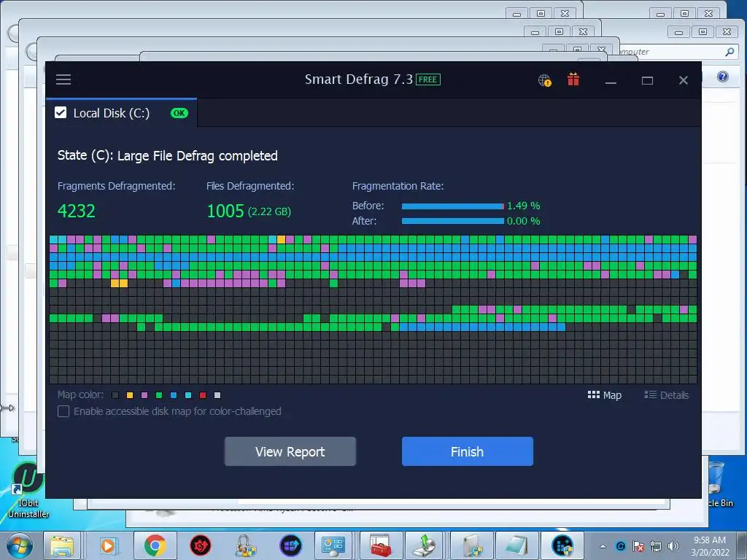747x560 pixels.
Task: Close the Smart Defrag window
Action: coord(683,80)
